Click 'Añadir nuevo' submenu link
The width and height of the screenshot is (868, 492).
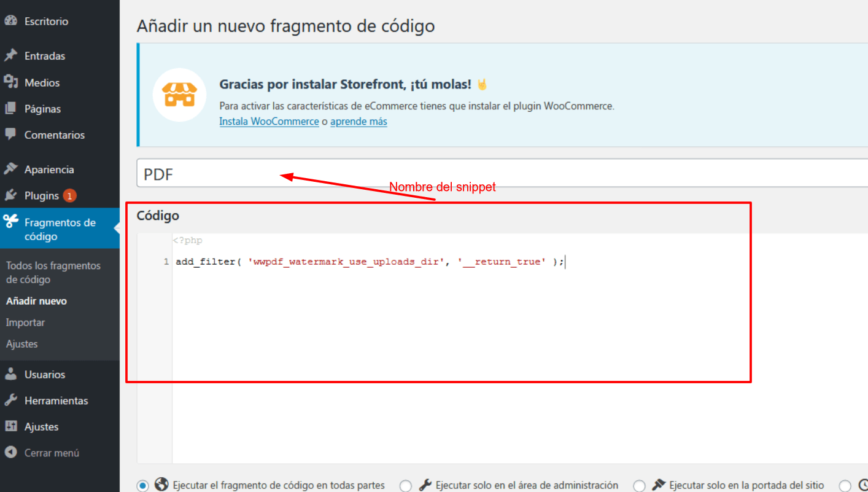[x=36, y=301]
